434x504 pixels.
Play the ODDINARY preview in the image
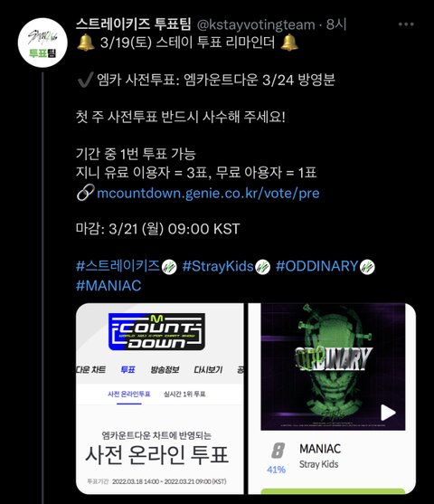pos(388,413)
